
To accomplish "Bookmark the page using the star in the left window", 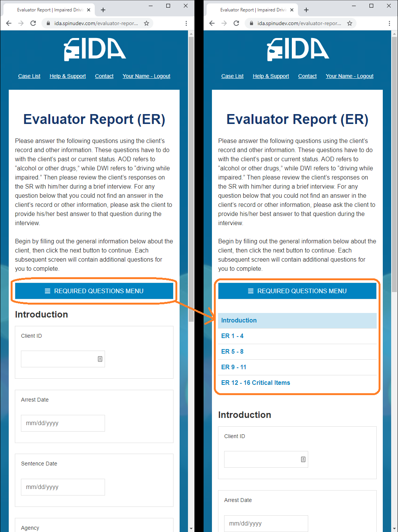I will point(146,23).
